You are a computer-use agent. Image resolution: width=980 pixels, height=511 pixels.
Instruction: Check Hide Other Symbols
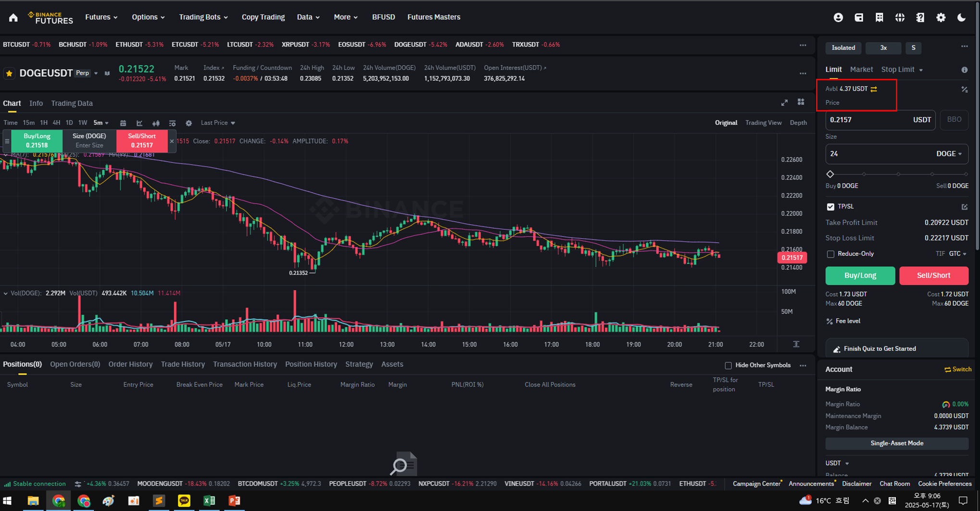click(728, 365)
